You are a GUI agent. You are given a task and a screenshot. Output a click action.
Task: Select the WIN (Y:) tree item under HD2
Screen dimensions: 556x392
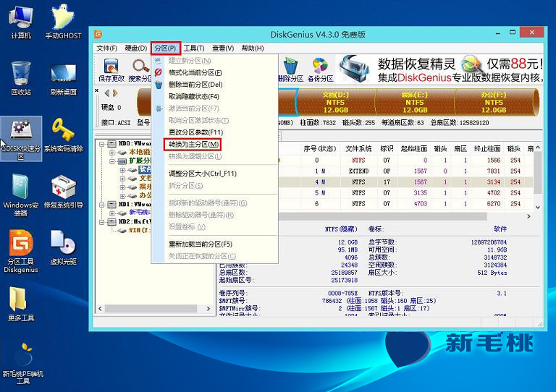pyautogui.click(x=134, y=231)
